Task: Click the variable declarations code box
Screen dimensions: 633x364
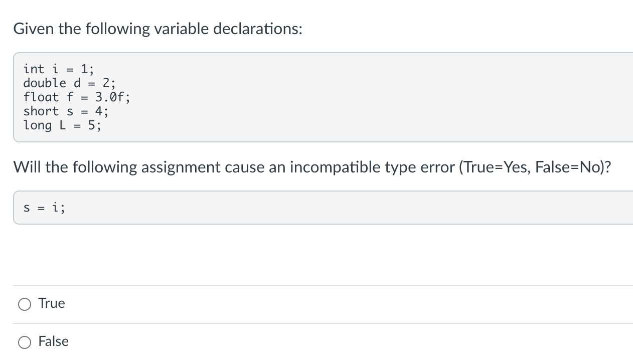Action: point(321,97)
